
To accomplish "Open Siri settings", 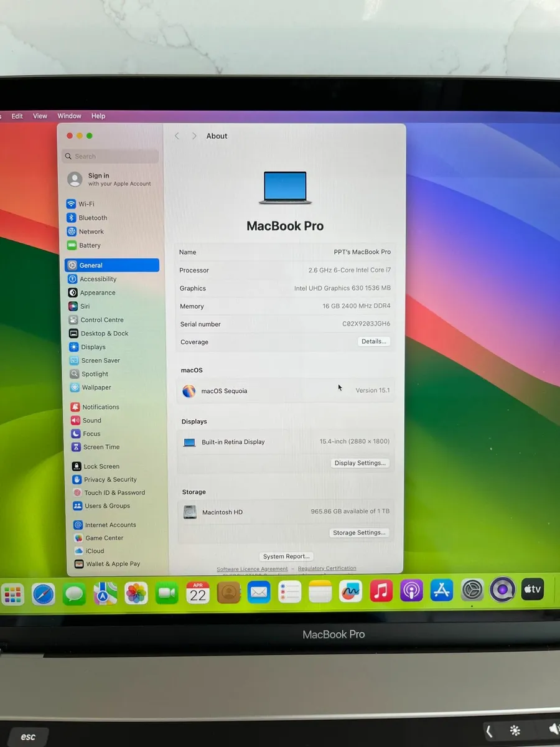I will click(x=79, y=306).
